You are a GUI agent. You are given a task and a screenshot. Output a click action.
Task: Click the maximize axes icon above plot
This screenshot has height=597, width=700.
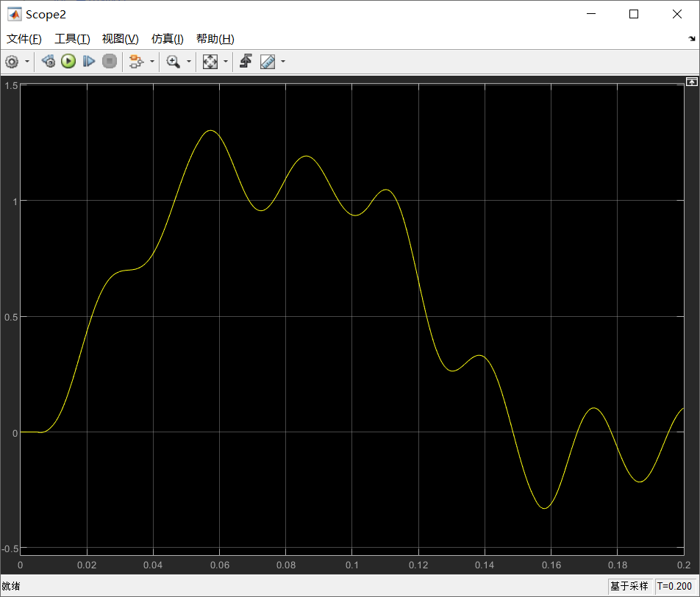click(x=691, y=82)
